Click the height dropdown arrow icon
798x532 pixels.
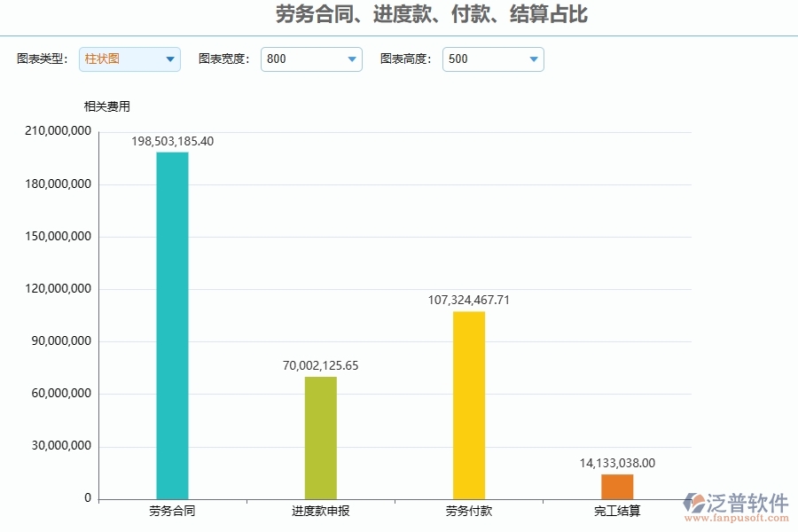point(532,59)
